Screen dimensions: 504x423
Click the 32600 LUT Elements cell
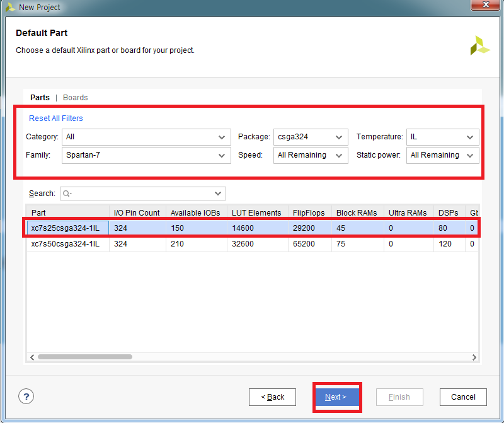[x=258, y=244]
